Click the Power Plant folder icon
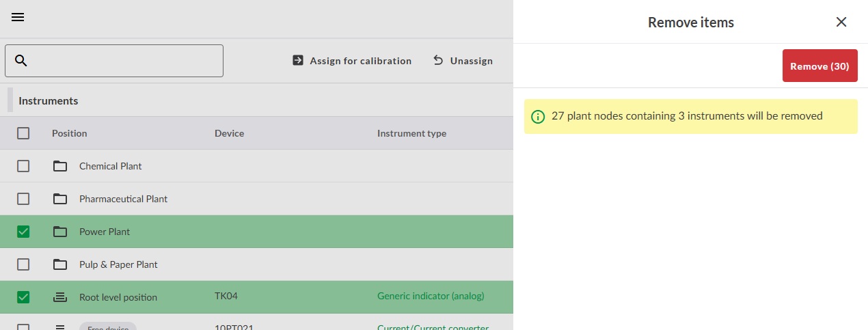Screen dimensions: 868x330 coord(60,232)
